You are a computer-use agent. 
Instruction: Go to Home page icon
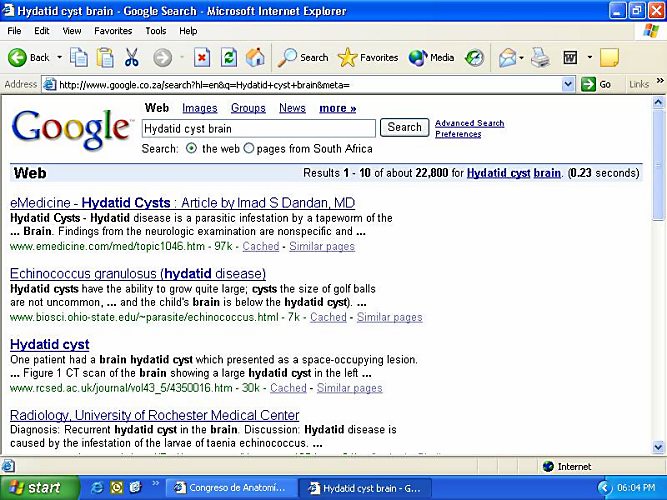(255, 57)
